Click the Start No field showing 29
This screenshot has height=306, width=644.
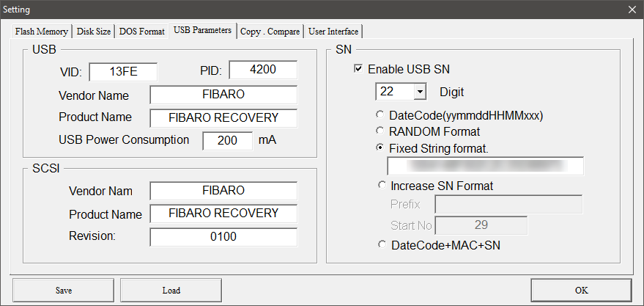pos(481,226)
